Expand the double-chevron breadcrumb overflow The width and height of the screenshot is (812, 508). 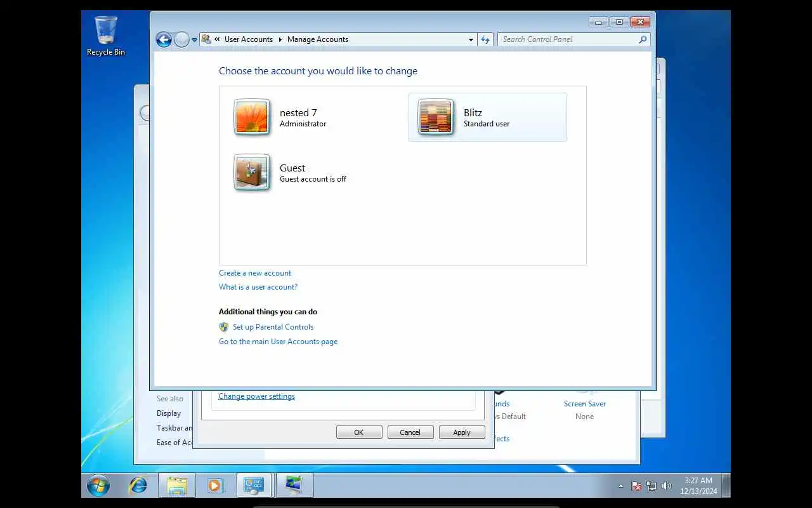point(218,39)
